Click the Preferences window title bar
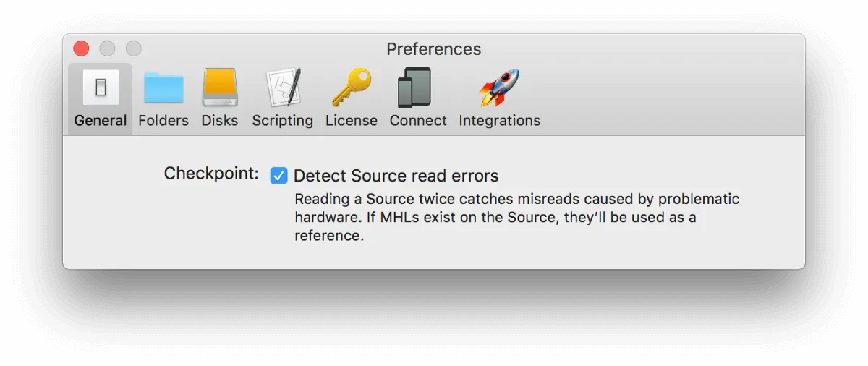The height and width of the screenshot is (366, 868). tap(434, 48)
